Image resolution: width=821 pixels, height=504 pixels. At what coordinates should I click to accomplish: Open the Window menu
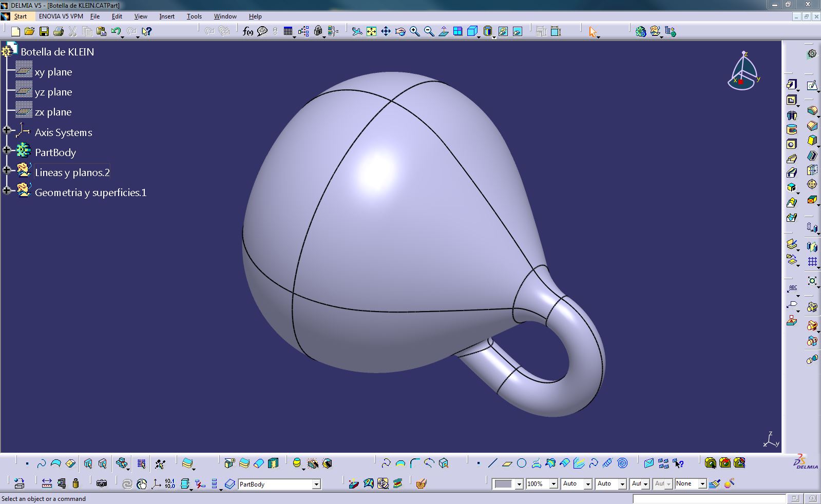[225, 16]
